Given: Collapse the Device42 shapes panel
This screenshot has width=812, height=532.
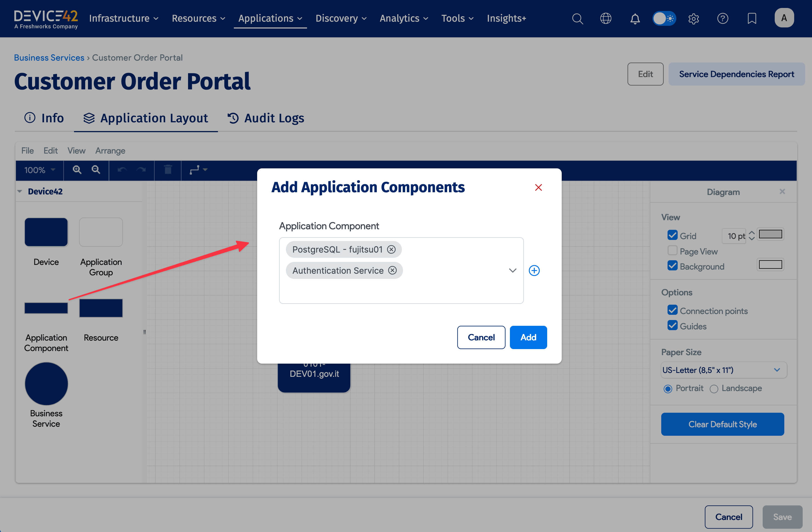Looking at the screenshot, I should coord(19,191).
